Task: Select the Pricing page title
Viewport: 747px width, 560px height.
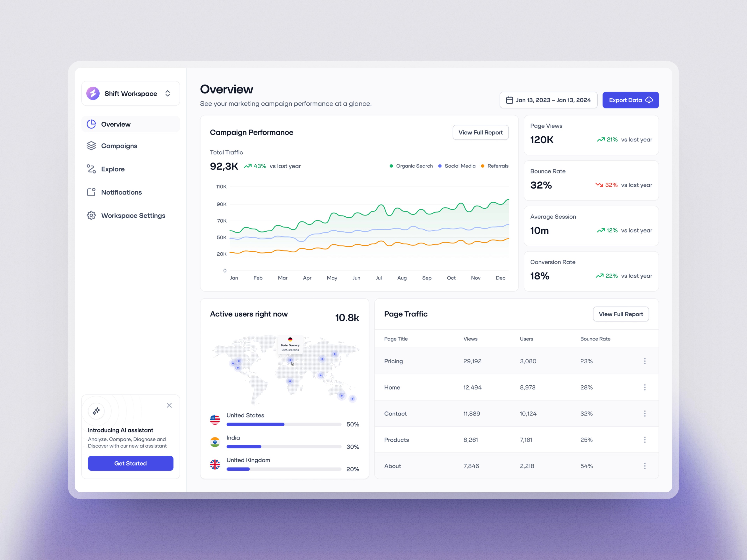Action: 393,361
